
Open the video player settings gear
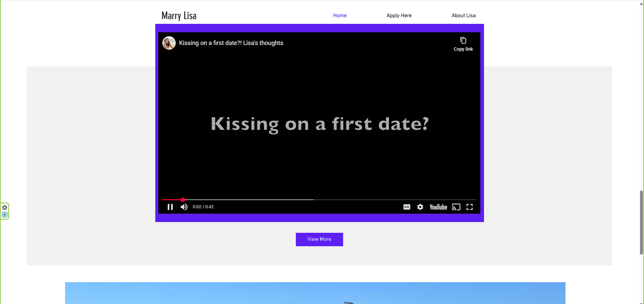tap(420, 207)
